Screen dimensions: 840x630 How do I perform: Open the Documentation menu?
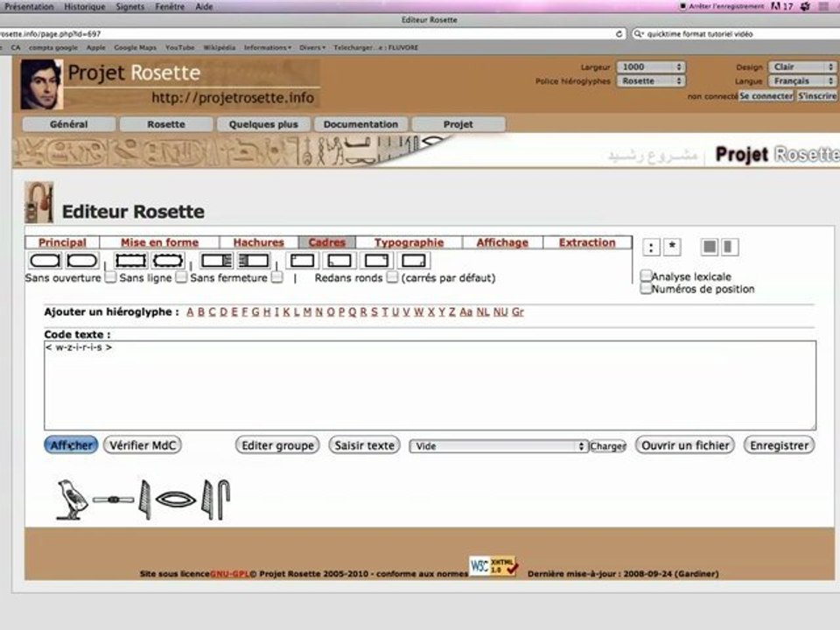[x=360, y=124]
